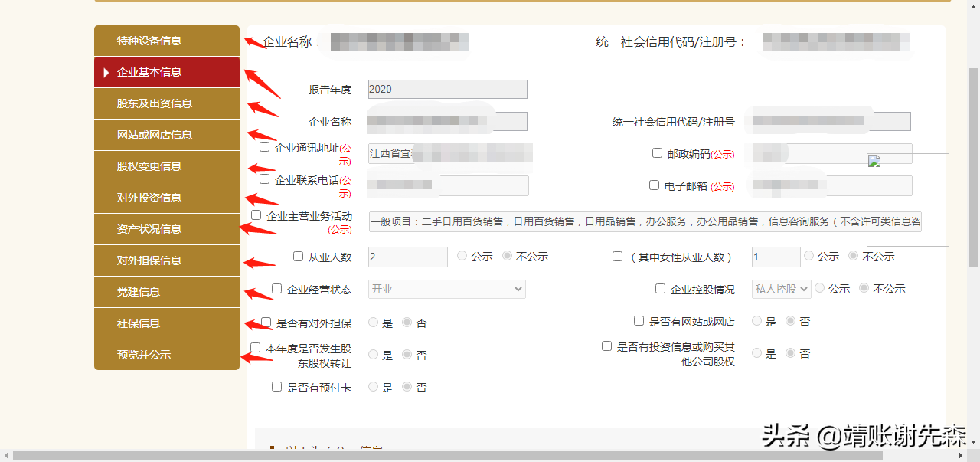
Task: Expand the 企业控股情况 dropdown showing 私人控股
Action: 780,289
